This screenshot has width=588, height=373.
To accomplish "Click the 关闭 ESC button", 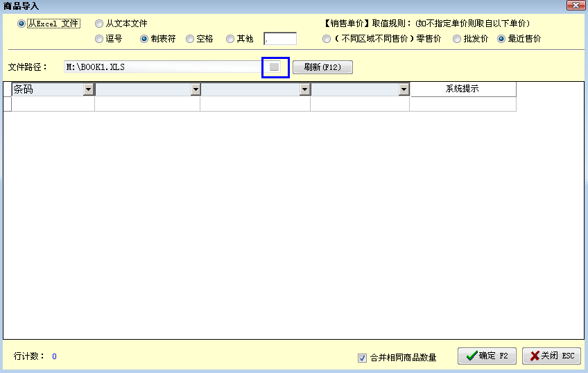I will tap(552, 356).
